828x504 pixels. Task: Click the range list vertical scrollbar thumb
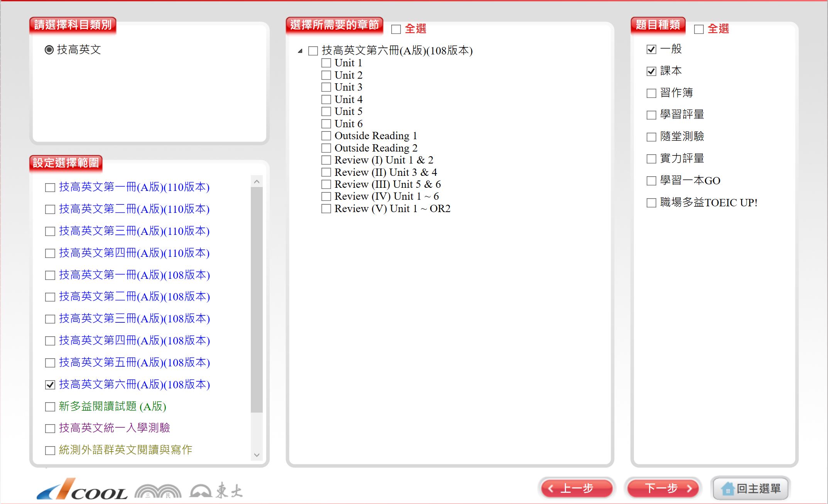(x=257, y=299)
